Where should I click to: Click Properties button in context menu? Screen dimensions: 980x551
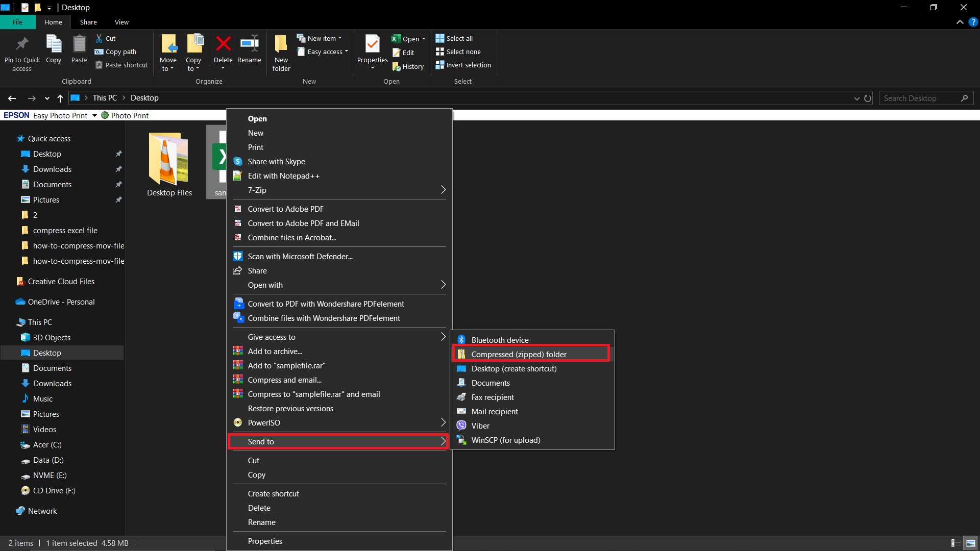265,541
